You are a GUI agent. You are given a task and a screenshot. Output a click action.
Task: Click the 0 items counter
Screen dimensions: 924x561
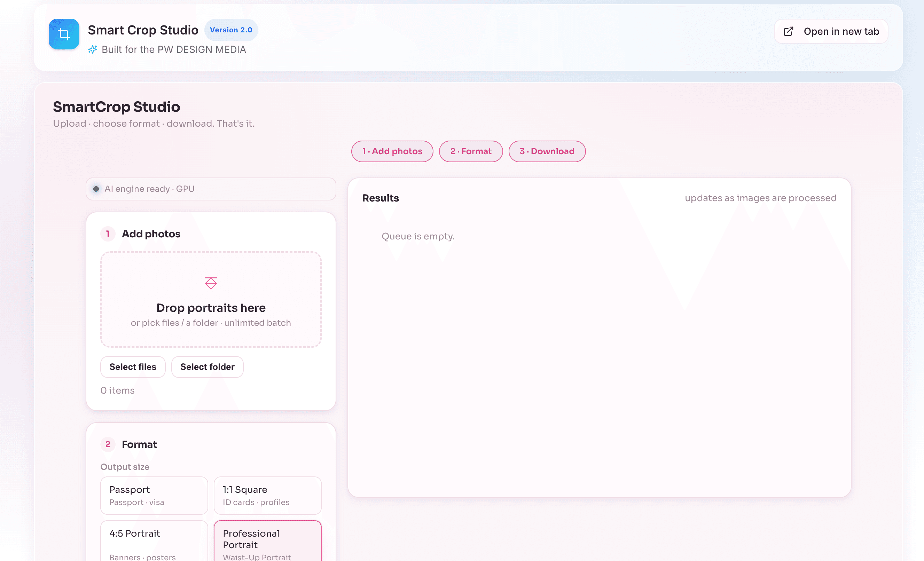117,390
